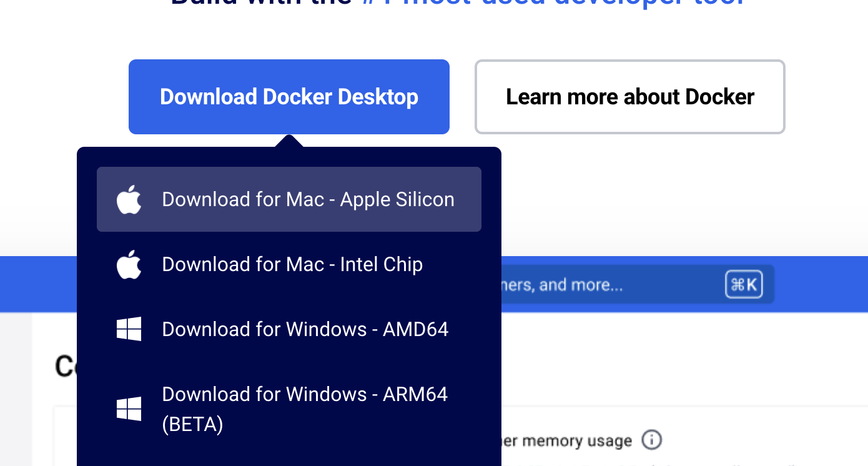Click the info circle icon on the page card
Viewport: 868px width, 466px height.
651,440
